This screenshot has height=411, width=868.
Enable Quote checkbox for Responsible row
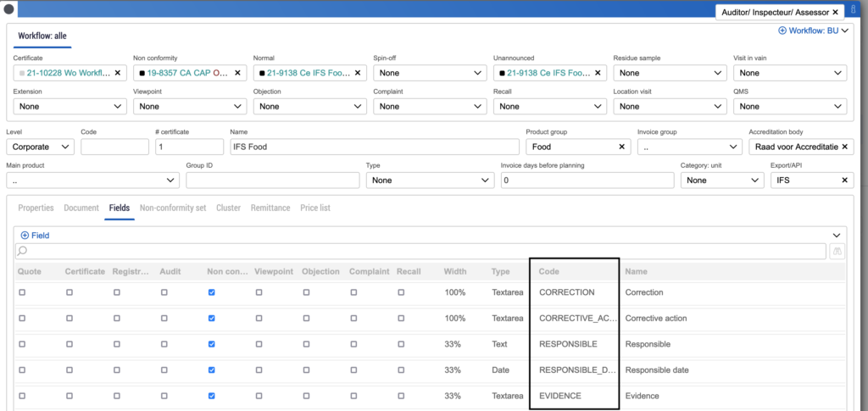pos(22,345)
